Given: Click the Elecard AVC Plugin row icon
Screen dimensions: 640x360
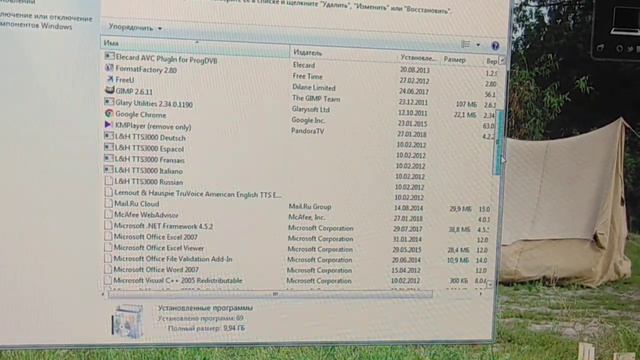Looking at the screenshot, I should 109,56.
